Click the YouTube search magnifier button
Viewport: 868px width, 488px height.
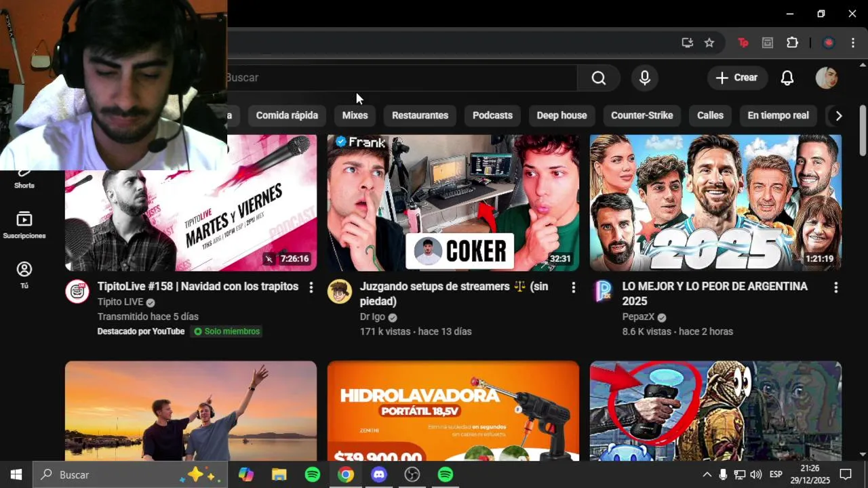pos(598,78)
